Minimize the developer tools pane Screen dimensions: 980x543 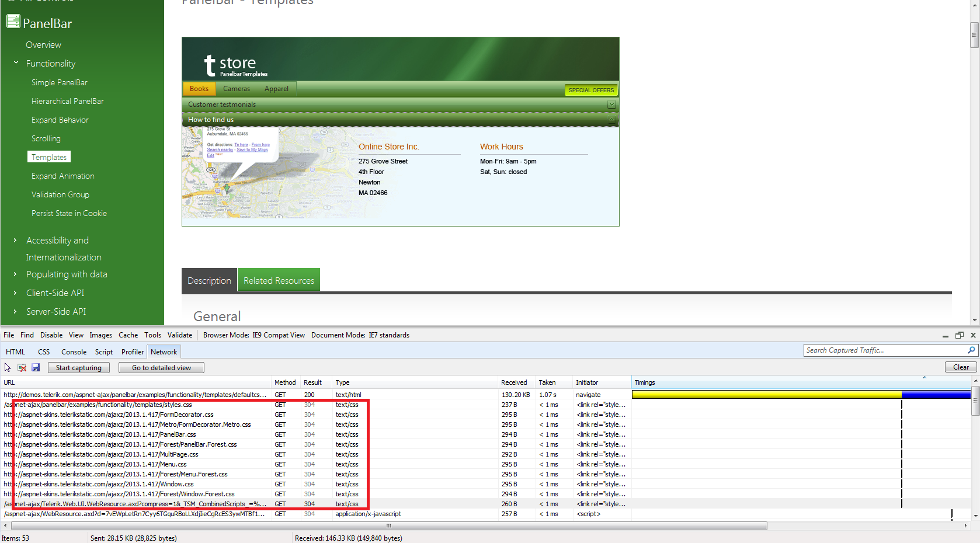coord(945,335)
